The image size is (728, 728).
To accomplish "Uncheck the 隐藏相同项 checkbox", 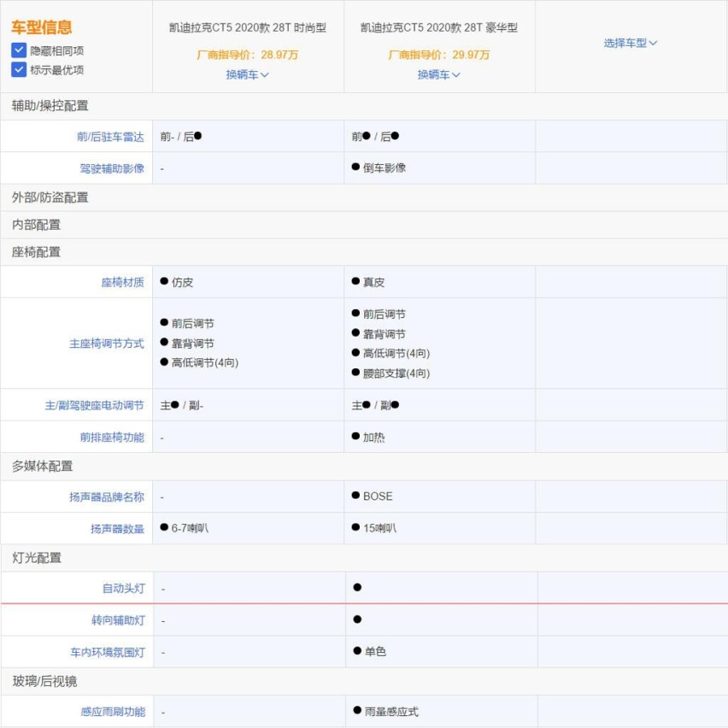I will click(19, 50).
